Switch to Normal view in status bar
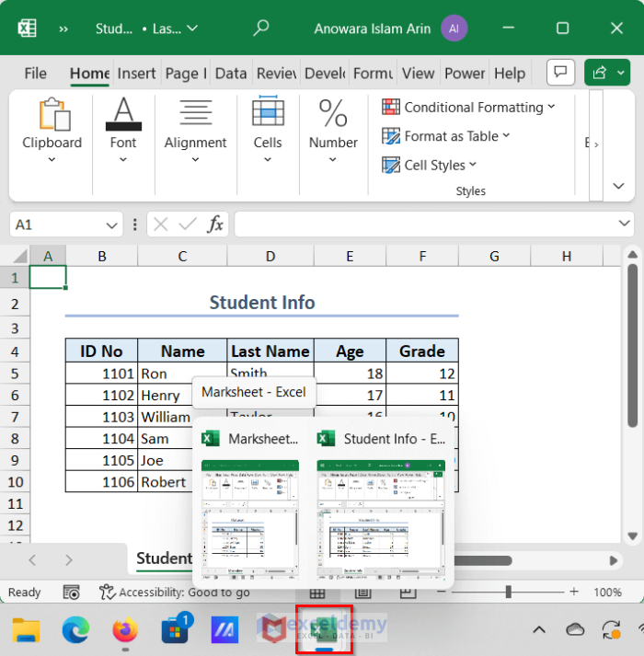Image resolution: width=644 pixels, height=656 pixels. [x=317, y=593]
